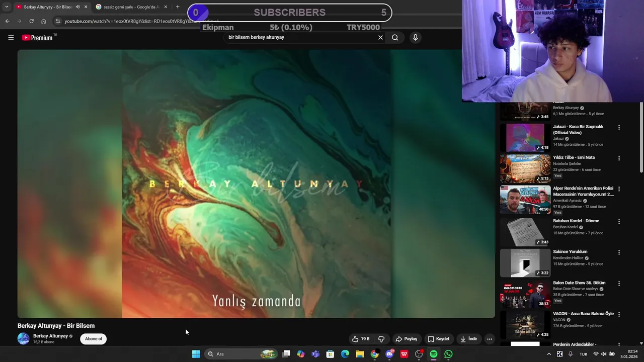Open volume control in system tray
Viewport: 644px width, 362px height.
[x=603, y=354]
